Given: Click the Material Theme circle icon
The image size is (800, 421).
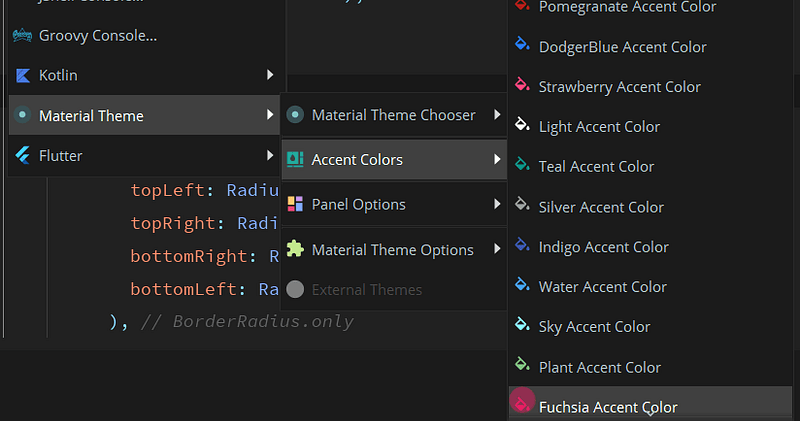Looking at the screenshot, I should [22, 115].
